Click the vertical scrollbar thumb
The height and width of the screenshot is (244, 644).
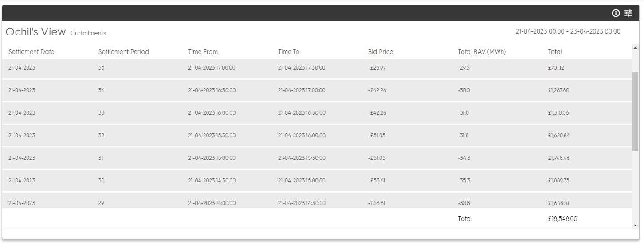coord(635,112)
